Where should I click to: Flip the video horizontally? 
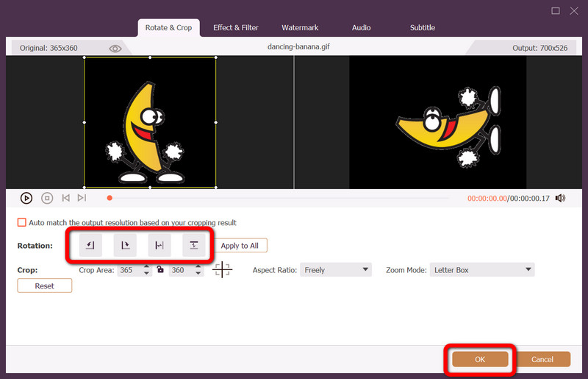[x=159, y=245]
